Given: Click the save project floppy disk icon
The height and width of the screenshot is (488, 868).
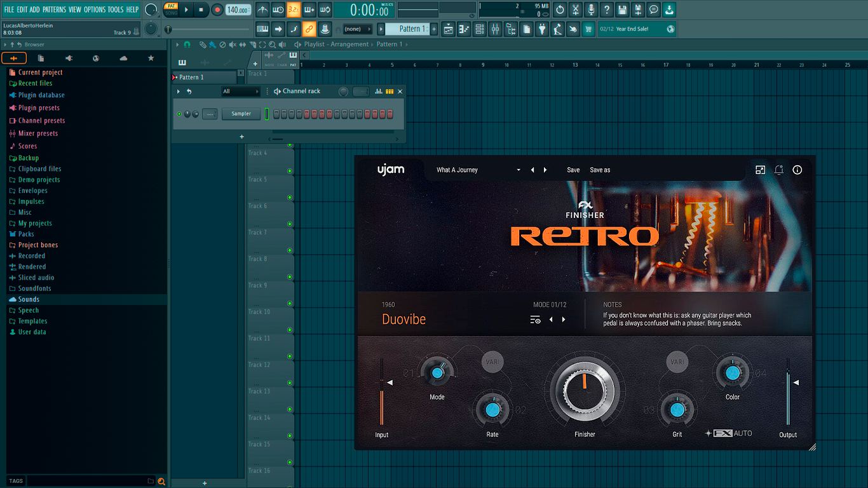Looking at the screenshot, I should 622,10.
